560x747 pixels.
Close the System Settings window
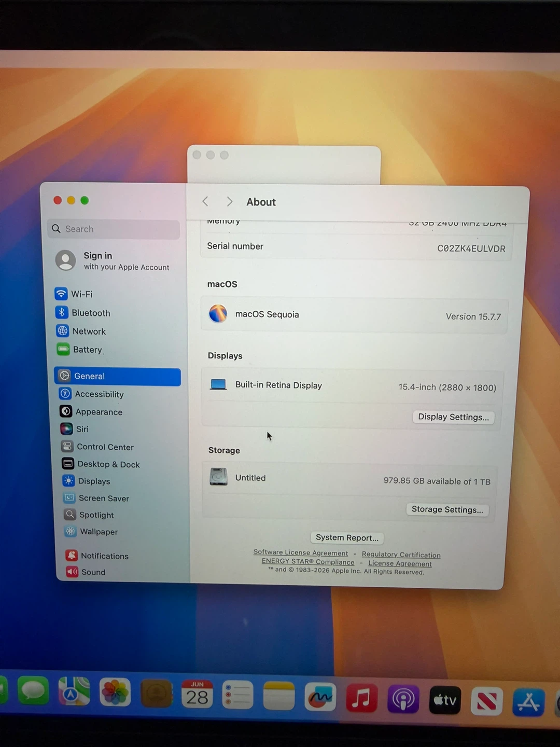tap(58, 200)
